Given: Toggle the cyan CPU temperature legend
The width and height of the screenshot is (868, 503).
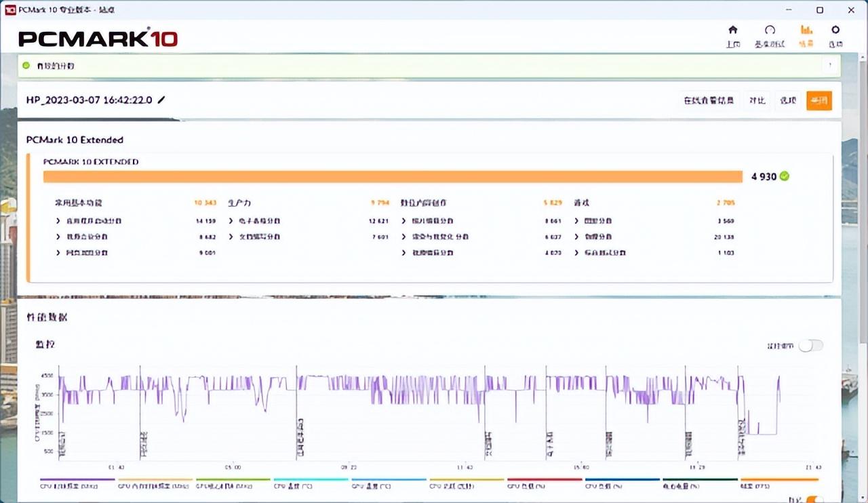Looking at the screenshot, I should click(311, 483).
